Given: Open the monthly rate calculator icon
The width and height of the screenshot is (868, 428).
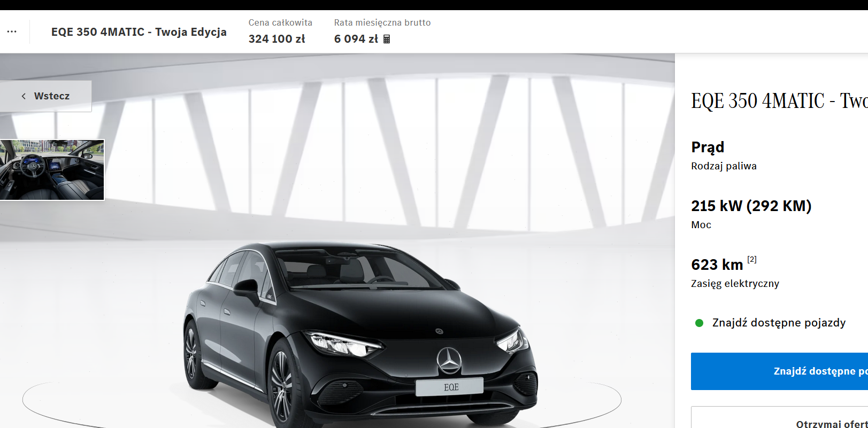Looking at the screenshot, I should click(387, 39).
